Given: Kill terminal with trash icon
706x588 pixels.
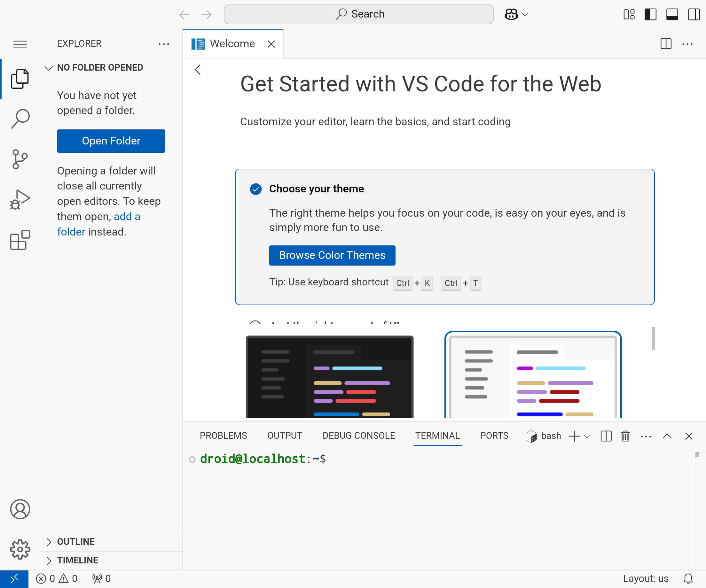Looking at the screenshot, I should pos(625,436).
